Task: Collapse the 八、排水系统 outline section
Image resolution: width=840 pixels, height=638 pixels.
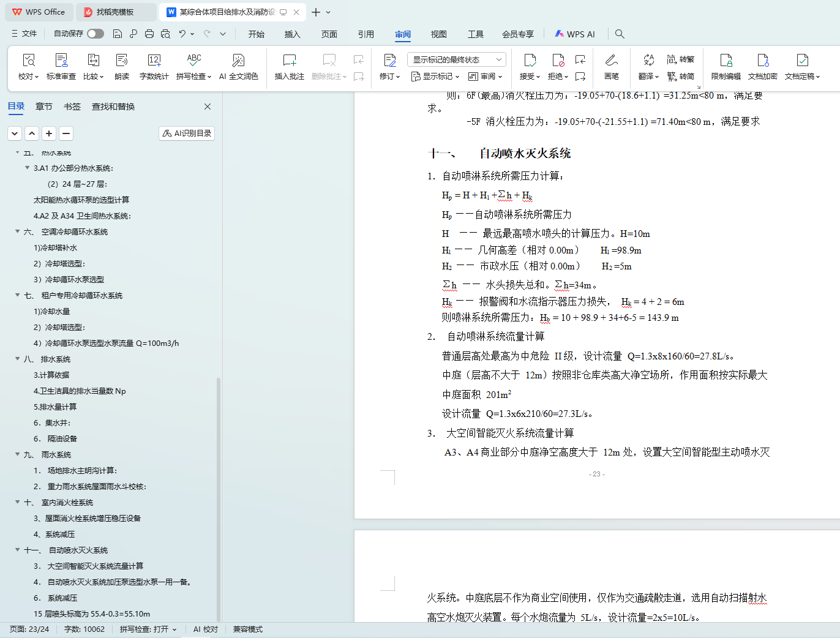Action: pyautogui.click(x=18, y=359)
